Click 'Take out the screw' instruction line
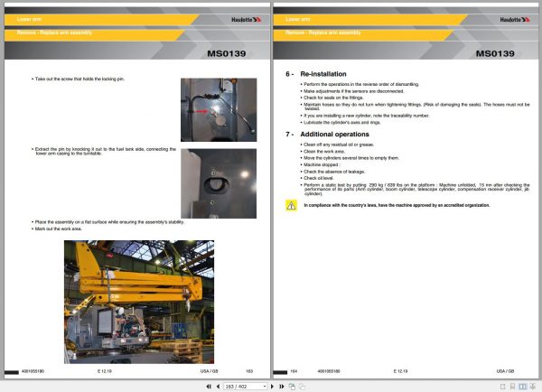This screenshot has height=392, width=542. (78, 79)
